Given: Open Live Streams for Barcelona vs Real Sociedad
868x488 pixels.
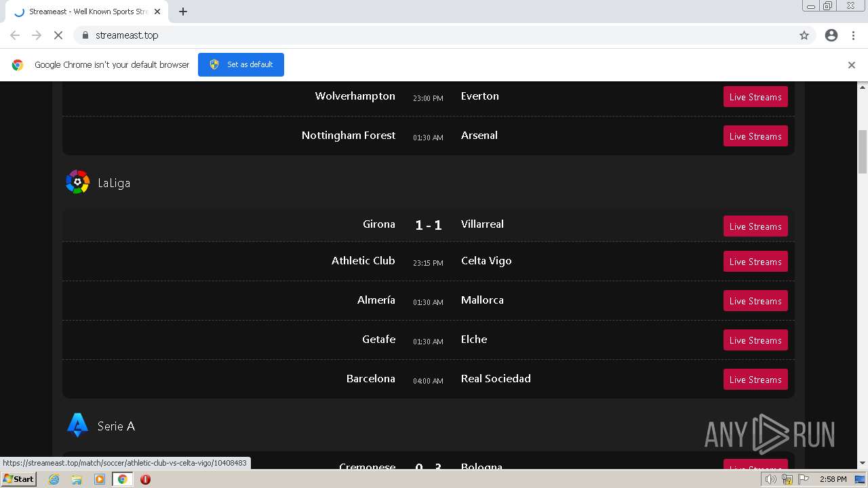Looking at the screenshot, I should tap(755, 380).
